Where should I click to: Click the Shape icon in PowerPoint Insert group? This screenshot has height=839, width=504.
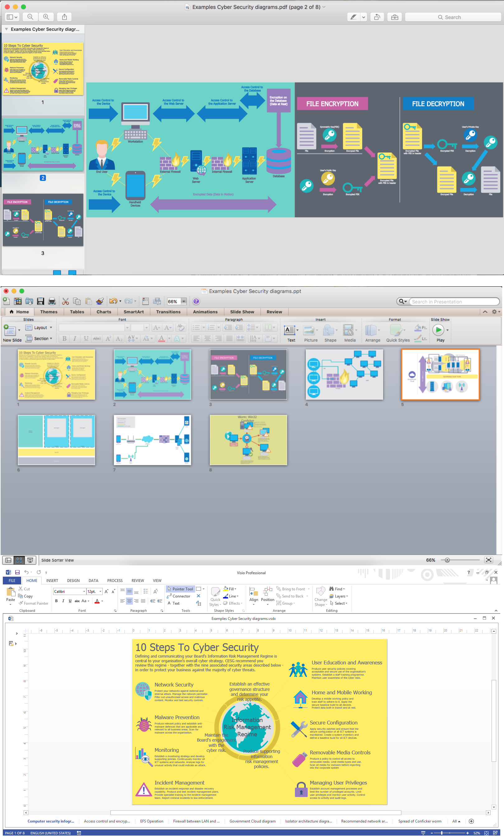330,334
